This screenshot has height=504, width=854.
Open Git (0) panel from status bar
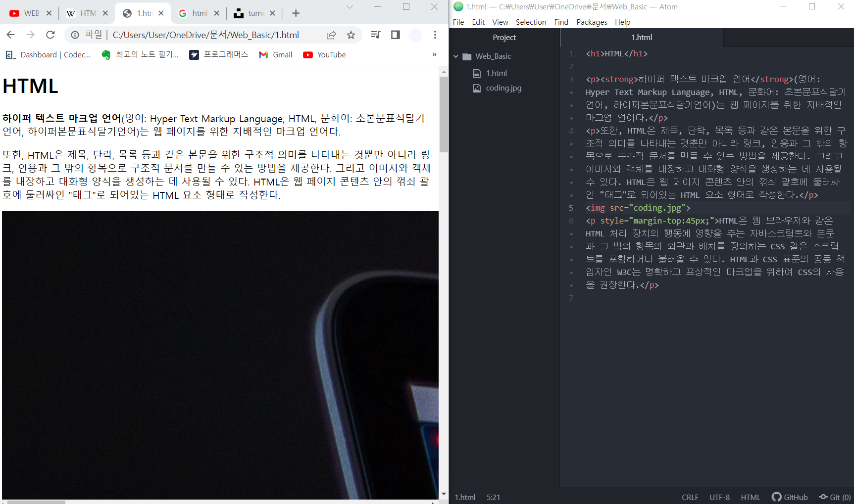[x=835, y=497]
